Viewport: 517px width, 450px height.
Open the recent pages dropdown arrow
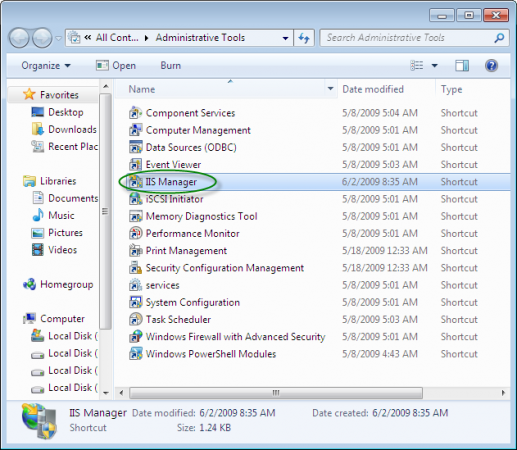click(x=58, y=39)
